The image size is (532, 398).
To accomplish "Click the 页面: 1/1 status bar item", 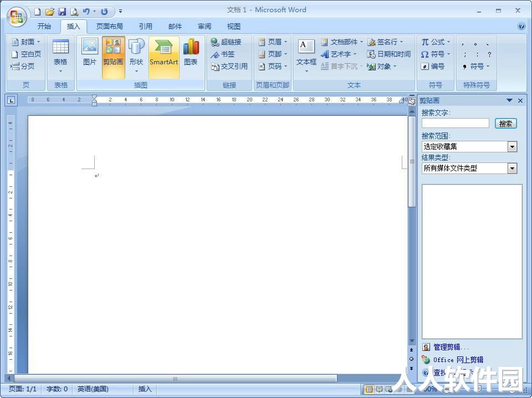I will click(22, 389).
